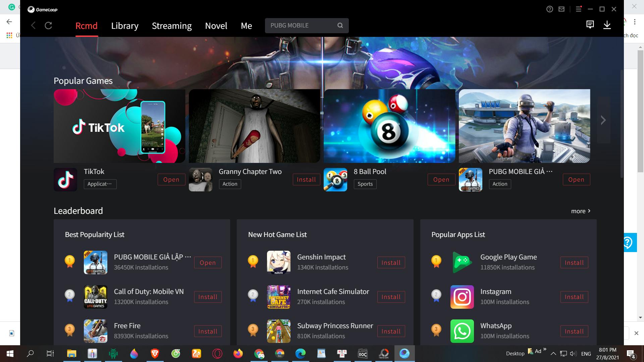Switch to the Me tab
The width and height of the screenshot is (644, 362).
tap(246, 26)
